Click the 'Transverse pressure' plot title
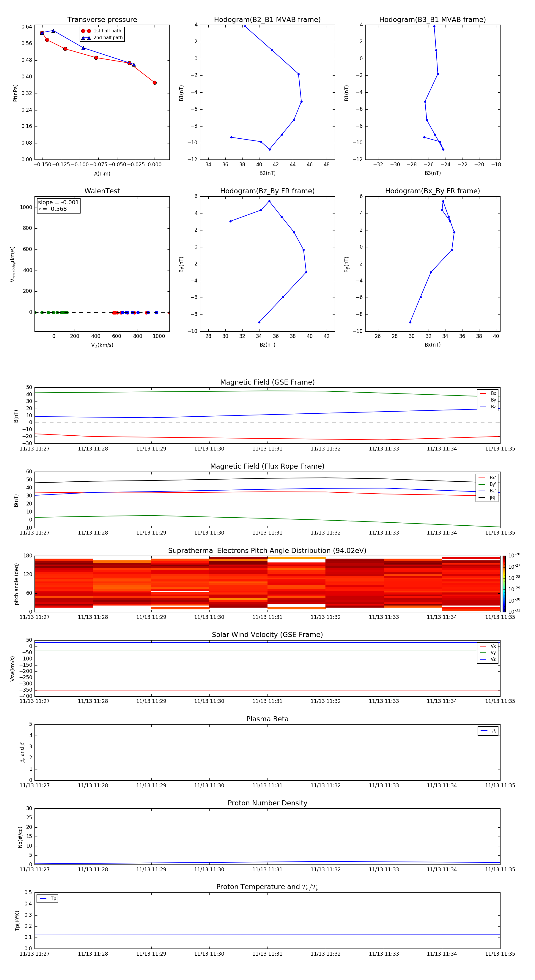This screenshot has height=980, width=535. (x=102, y=20)
